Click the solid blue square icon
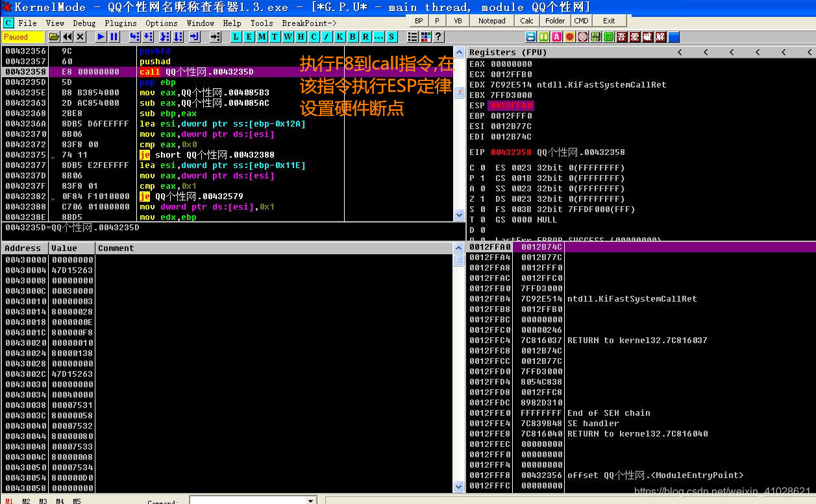The width and height of the screenshot is (816, 504). coord(674,37)
